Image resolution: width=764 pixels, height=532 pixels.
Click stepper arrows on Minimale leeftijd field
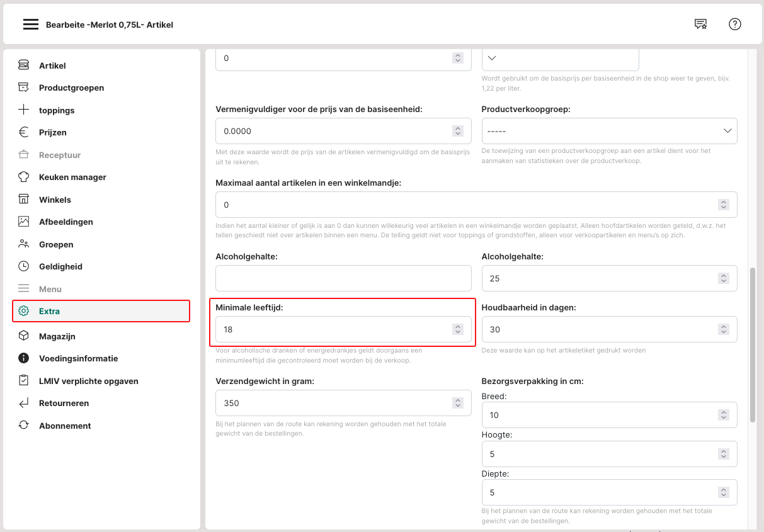(458, 329)
